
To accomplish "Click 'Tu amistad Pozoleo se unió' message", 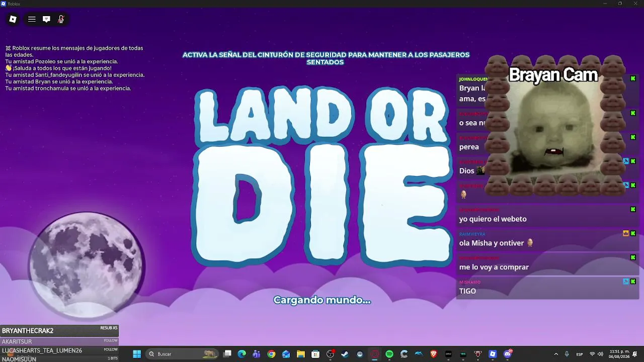I will [62, 61].
